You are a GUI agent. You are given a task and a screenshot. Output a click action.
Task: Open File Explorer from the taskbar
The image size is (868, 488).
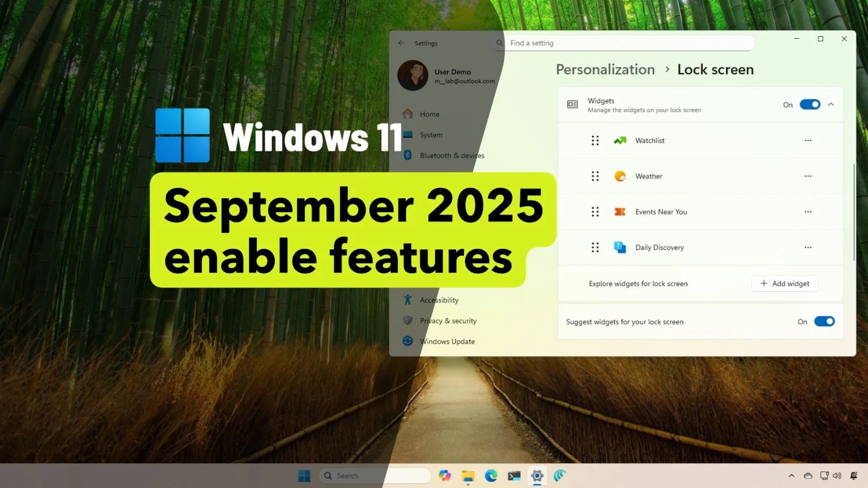[x=468, y=475]
